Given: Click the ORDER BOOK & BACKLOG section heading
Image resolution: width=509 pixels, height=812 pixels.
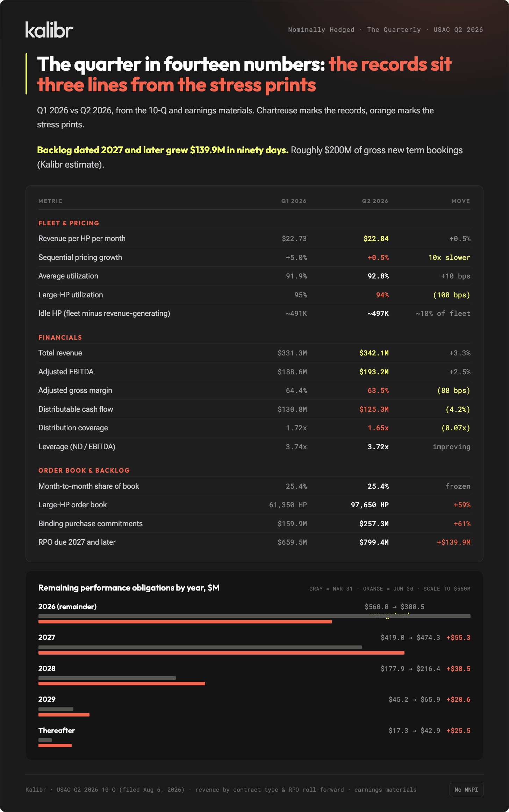Looking at the screenshot, I should coord(84,471).
